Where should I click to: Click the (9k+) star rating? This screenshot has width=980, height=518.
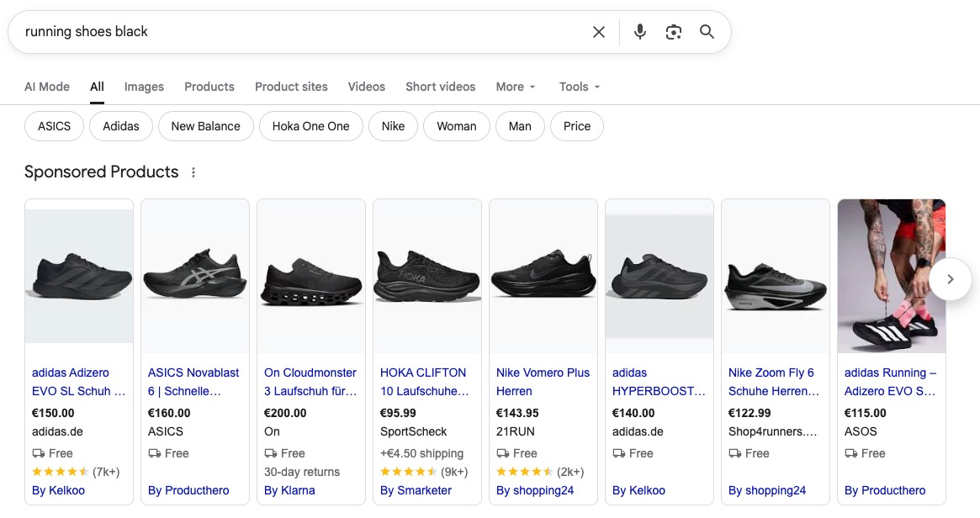[x=424, y=472]
